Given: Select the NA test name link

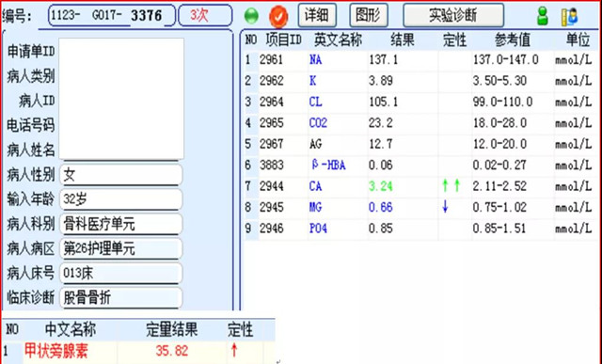Looking at the screenshot, I should tap(316, 60).
